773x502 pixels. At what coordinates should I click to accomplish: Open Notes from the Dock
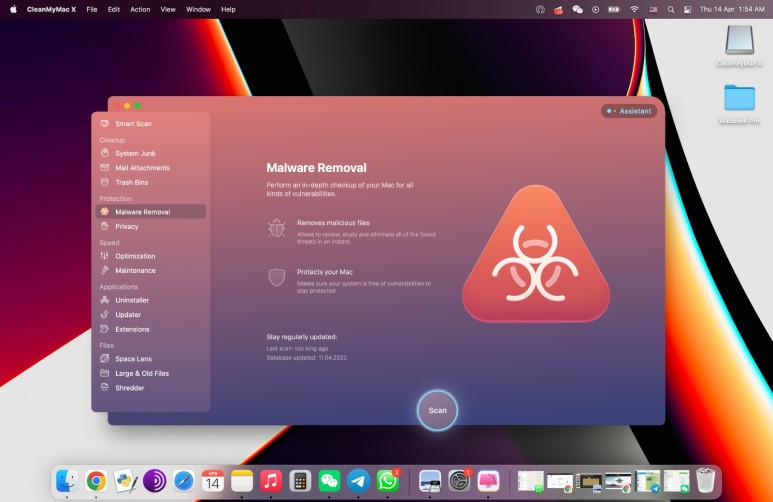click(242, 481)
